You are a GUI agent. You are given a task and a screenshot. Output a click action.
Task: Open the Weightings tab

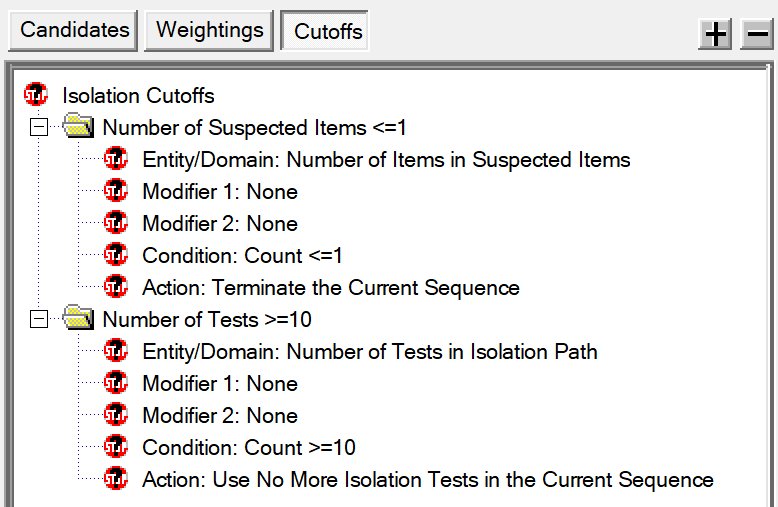209,30
